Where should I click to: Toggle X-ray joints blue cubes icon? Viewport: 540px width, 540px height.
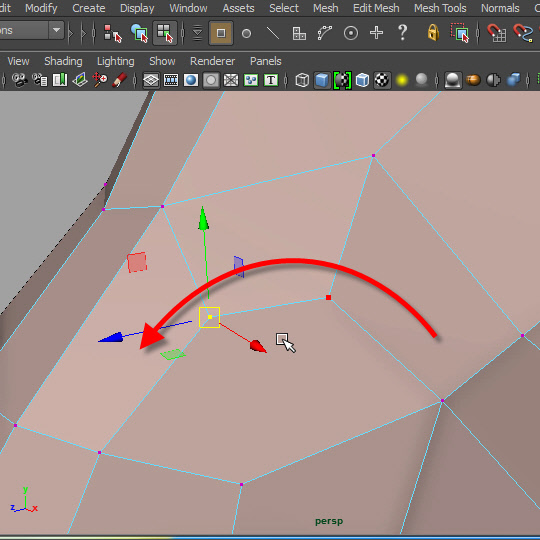(513, 81)
